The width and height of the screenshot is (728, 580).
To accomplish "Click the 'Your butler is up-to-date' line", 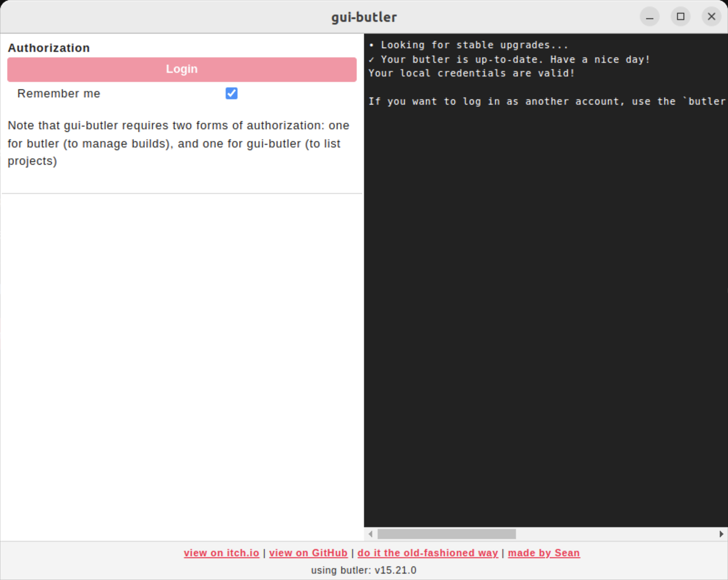I will [510, 59].
